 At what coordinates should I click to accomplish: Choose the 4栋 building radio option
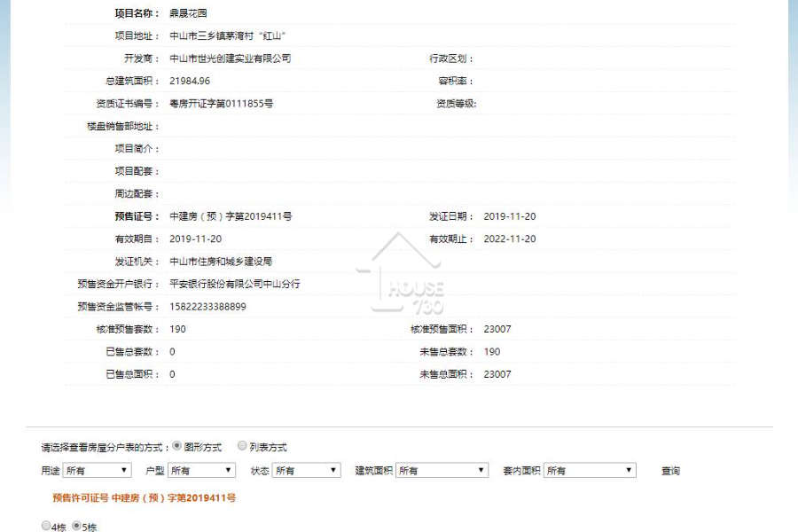pos(46,526)
